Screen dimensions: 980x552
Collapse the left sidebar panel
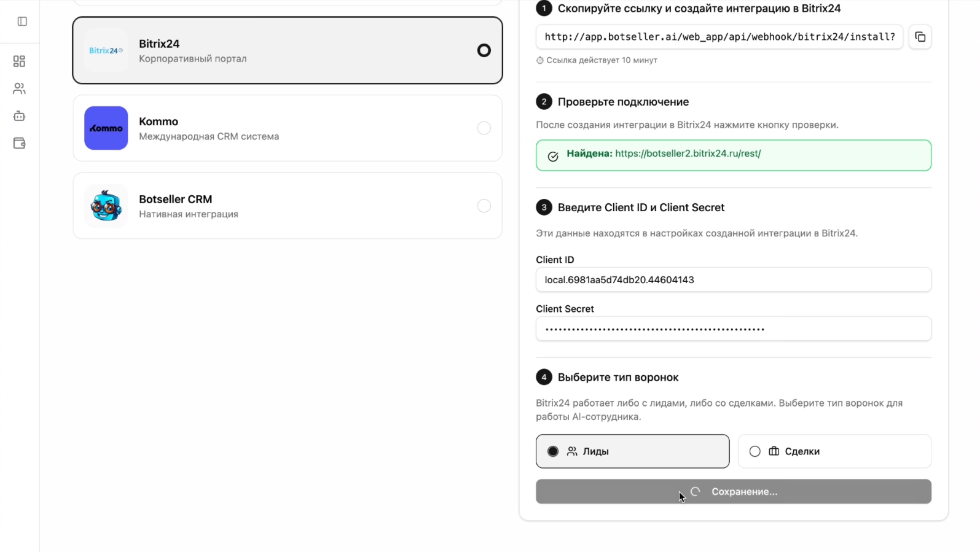point(22,21)
